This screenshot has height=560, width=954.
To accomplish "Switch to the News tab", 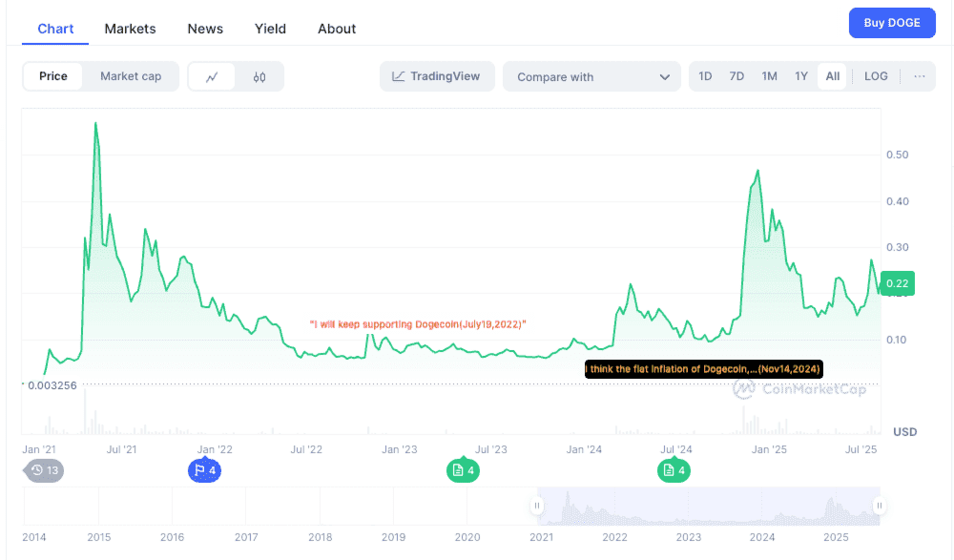I will coord(205,29).
